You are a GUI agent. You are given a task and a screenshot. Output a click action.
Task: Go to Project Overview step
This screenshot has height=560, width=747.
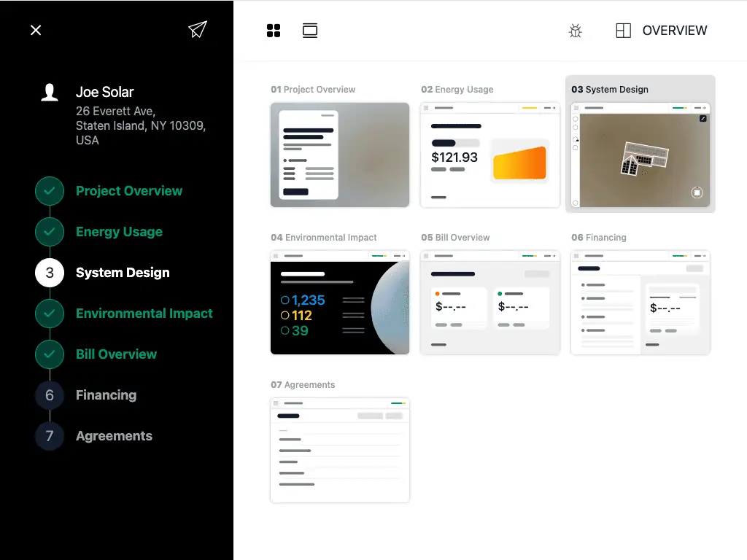129,191
